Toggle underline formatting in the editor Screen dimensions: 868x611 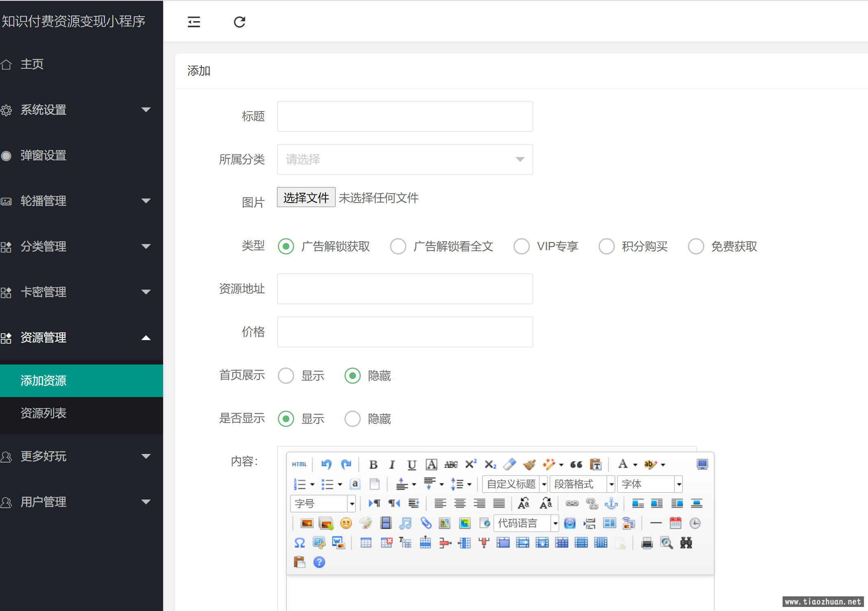pyautogui.click(x=412, y=464)
